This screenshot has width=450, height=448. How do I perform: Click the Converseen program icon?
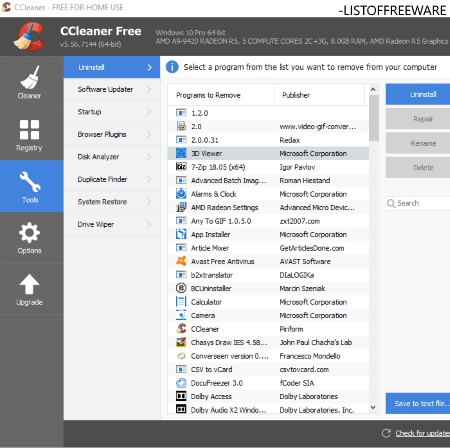point(181,356)
